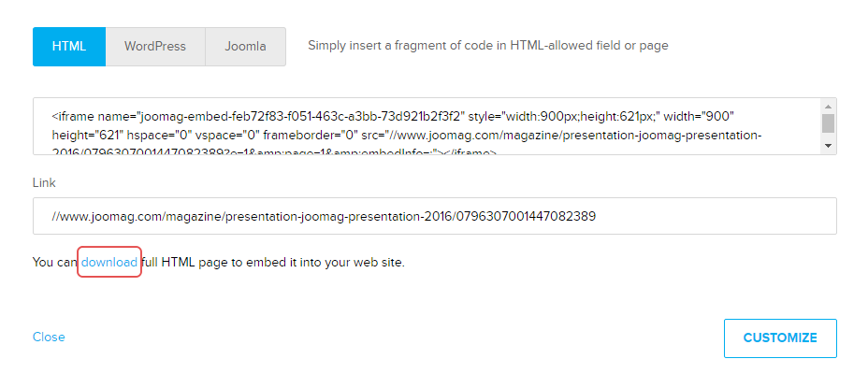The image size is (868, 388).
Task: Click the download hyperlink
Action: point(109,263)
